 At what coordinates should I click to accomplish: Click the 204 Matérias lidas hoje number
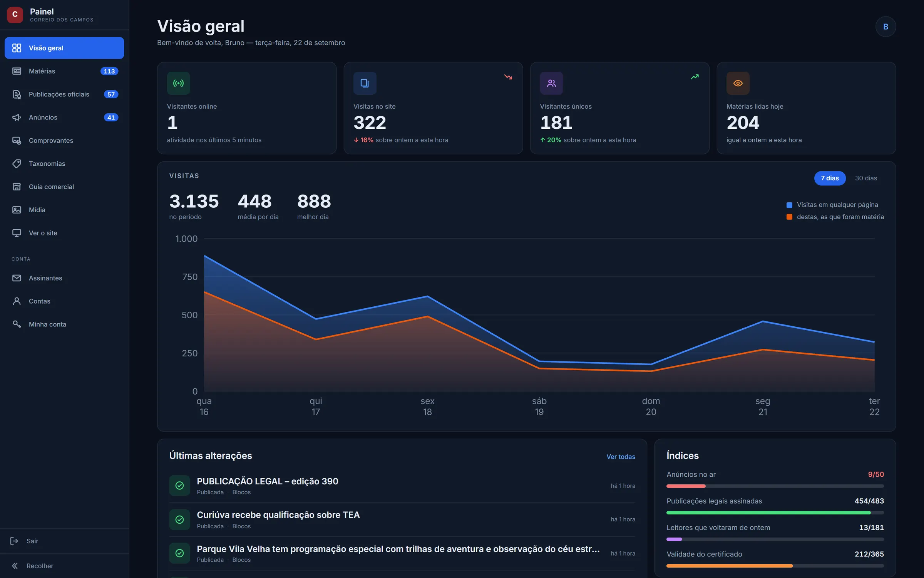(x=743, y=123)
